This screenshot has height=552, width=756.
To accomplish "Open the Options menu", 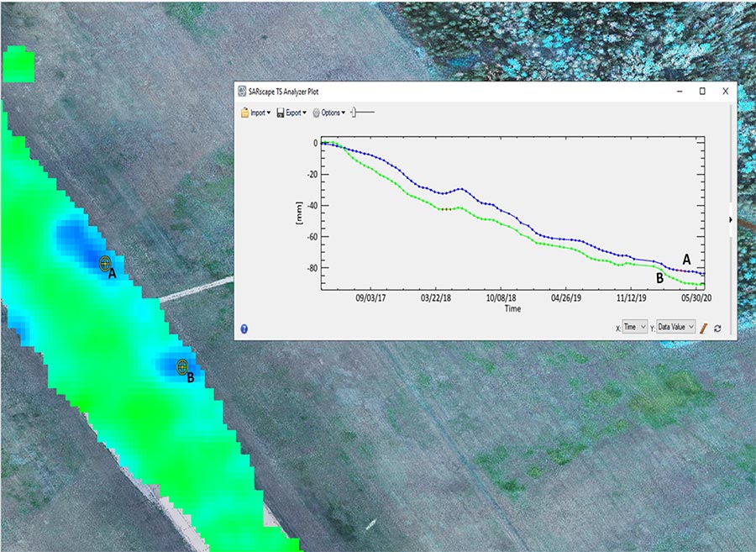I will (329, 113).
